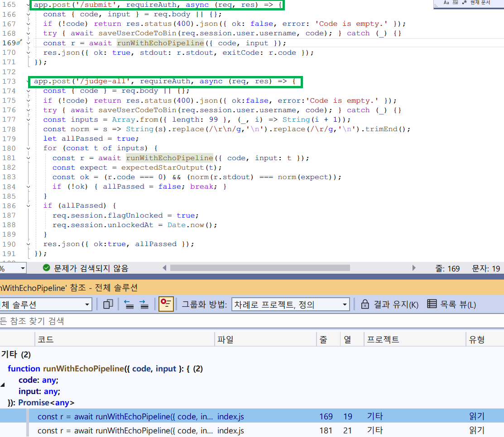Click the 프로젝트 column header
The image size is (504, 437).
[x=415, y=339]
